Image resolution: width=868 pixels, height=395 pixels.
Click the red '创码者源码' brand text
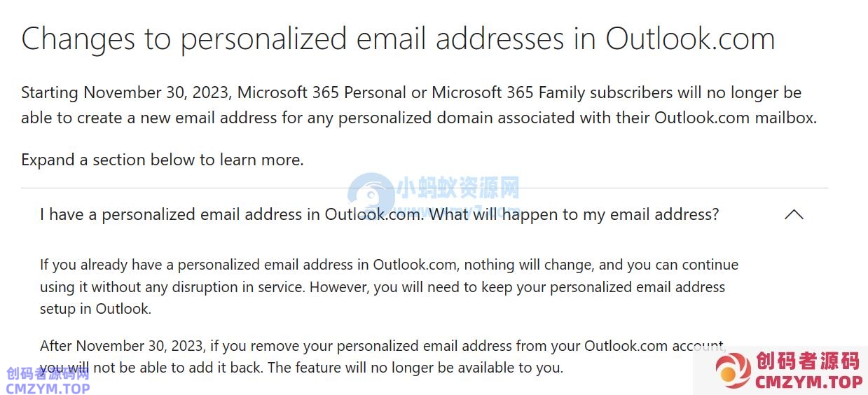point(808,361)
